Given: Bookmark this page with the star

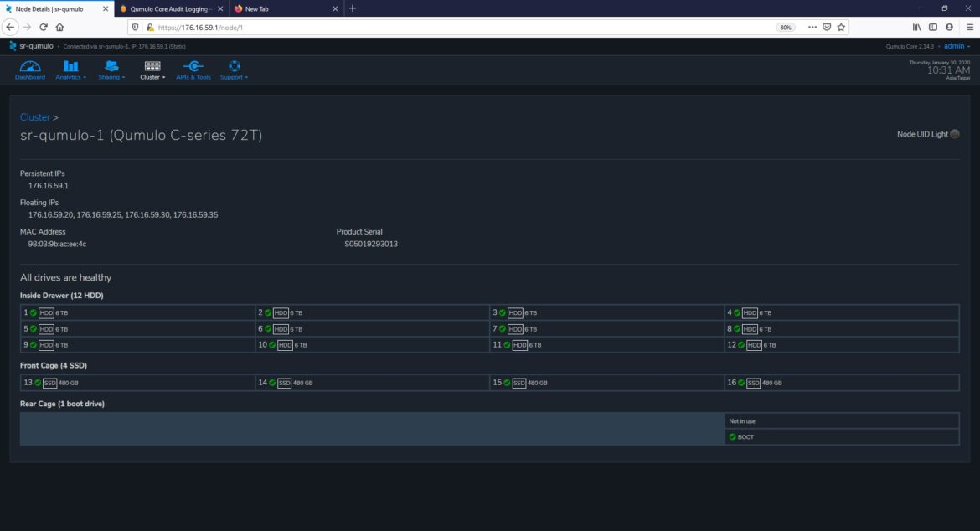Looking at the screenshot, I should click(x=841, y=27).
